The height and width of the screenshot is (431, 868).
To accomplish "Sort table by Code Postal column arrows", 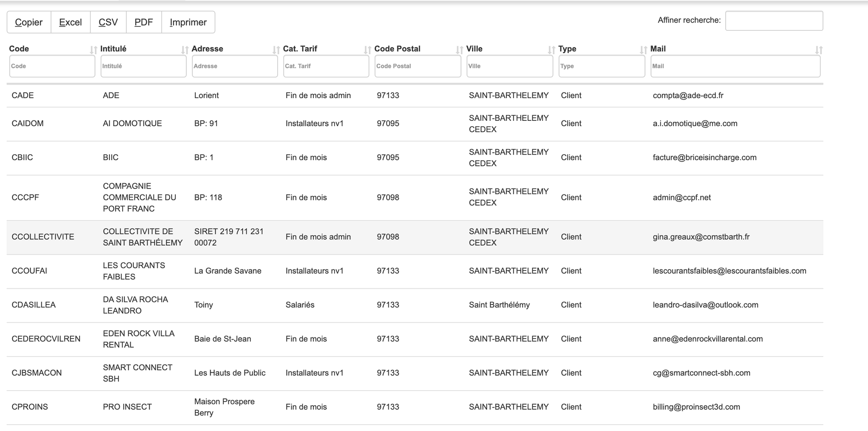I will tap(459, 50).
